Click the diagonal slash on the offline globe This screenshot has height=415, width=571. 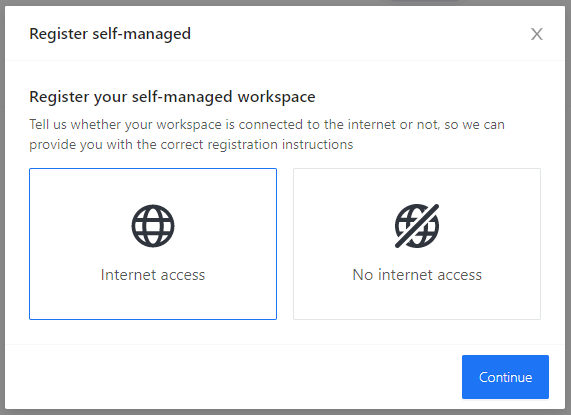tap(417, 226)
